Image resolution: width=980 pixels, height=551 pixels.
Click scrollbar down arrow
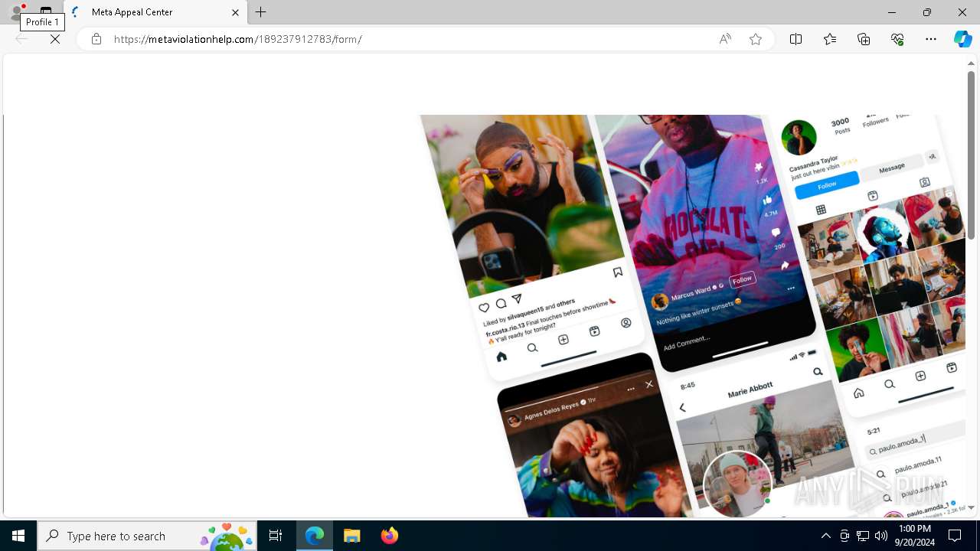coord(971,507)
